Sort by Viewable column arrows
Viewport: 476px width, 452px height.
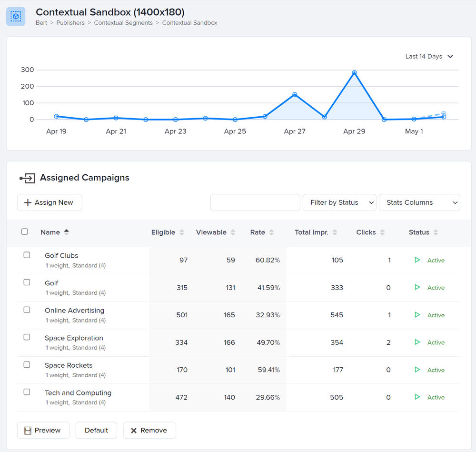pos(233,232)
